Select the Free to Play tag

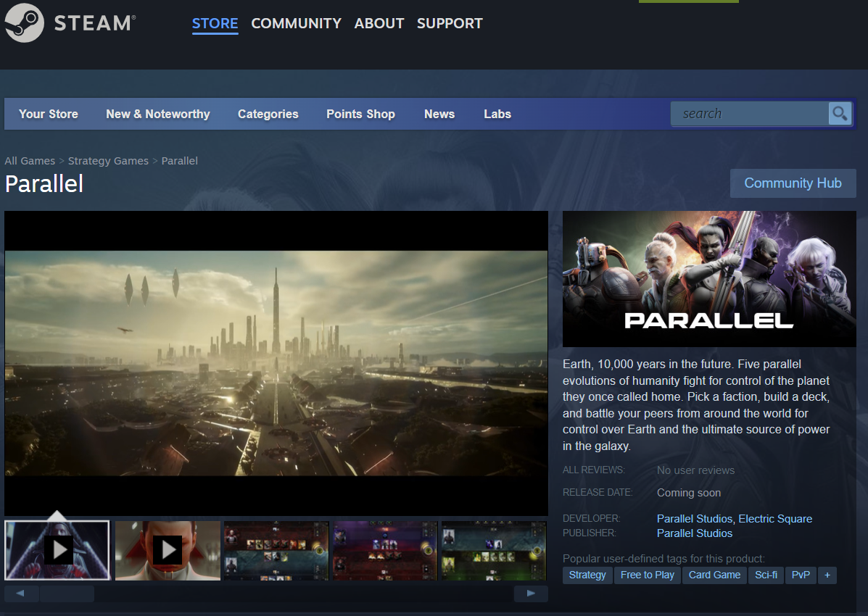647,575
